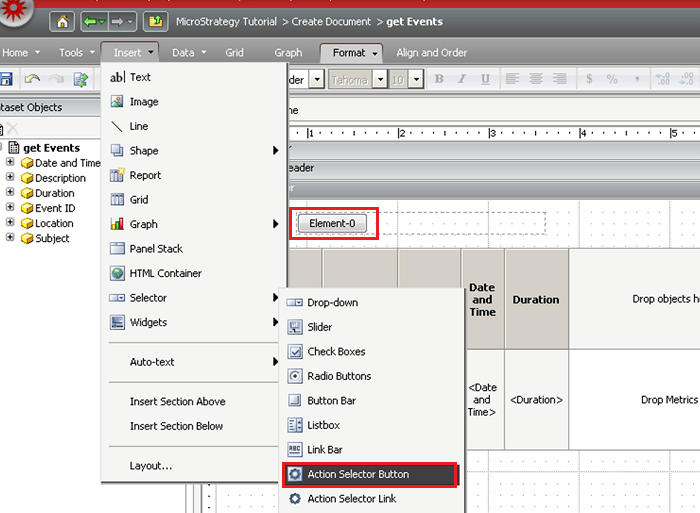Image resolution: width=700 pixels, height=513 pixels.
Task: Apply comma thousands separator format
Action: pos(637,79)
